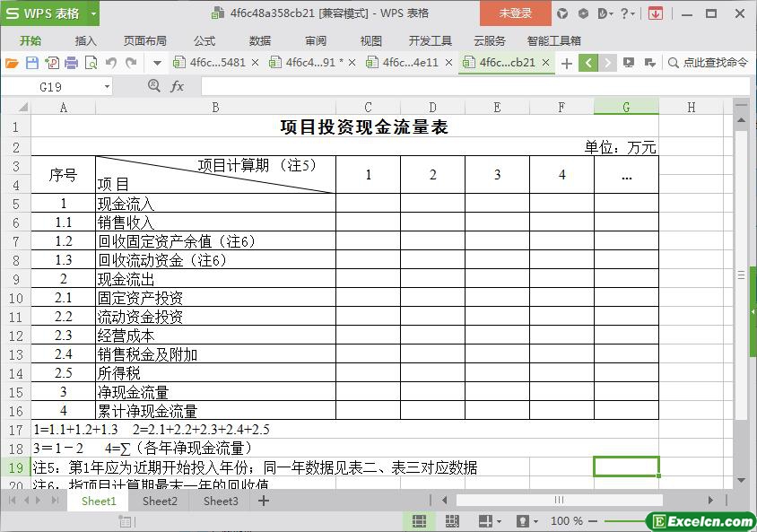
Task: Open the 页面布局 ribbon tab
Action: coord(144,41)
